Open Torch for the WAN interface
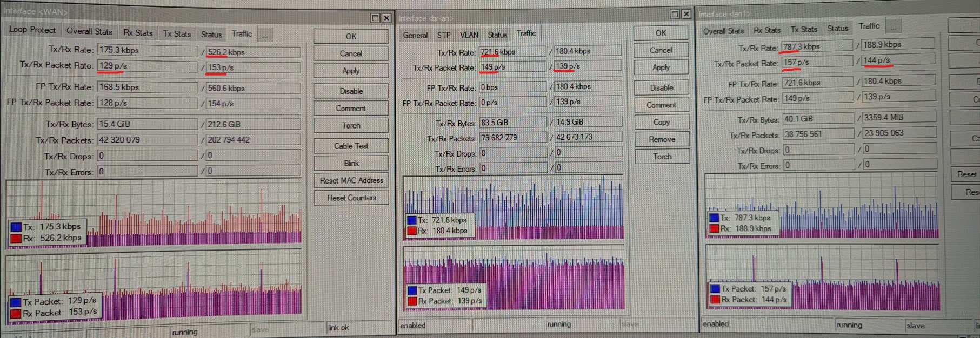The width and height of the screenshot is (980, 338). 351,125
